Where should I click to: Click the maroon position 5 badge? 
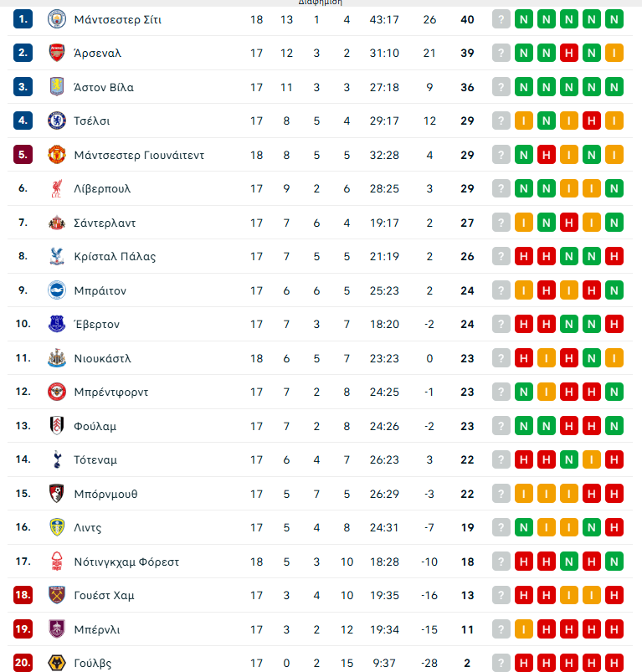[23, 155]
